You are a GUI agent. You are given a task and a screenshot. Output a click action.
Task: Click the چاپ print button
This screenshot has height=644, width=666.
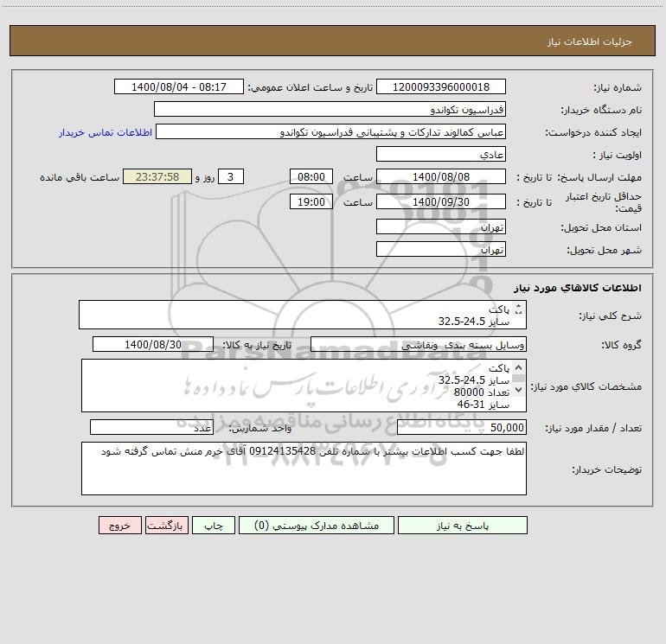(214, 525)
